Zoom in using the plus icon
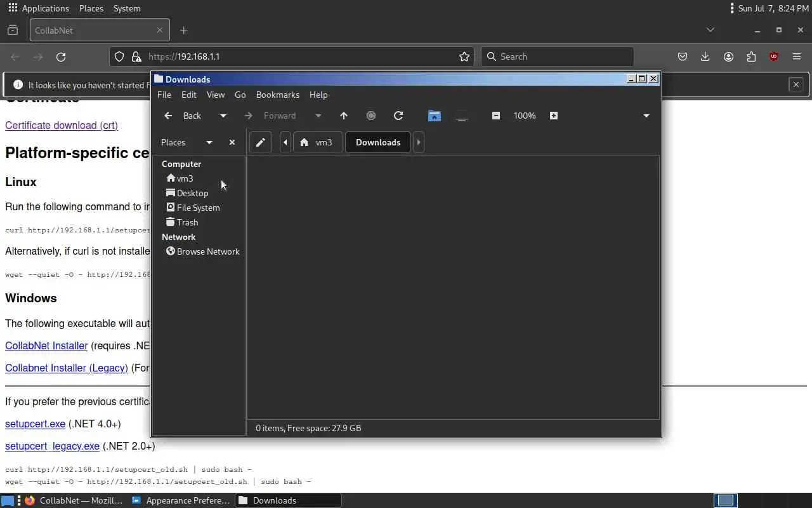This screenshot has height=508, width=812. [x=554, y=116]
